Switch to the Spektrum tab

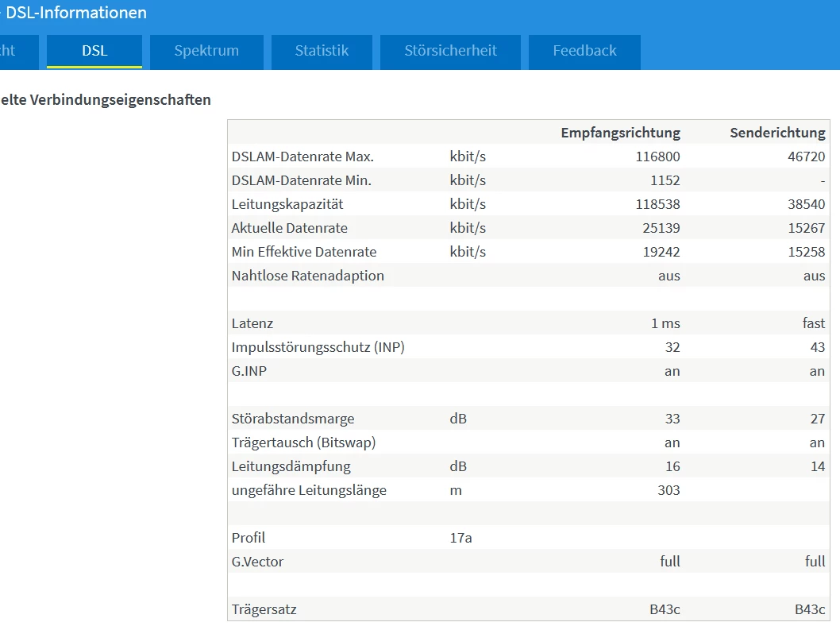click(206, 52)
